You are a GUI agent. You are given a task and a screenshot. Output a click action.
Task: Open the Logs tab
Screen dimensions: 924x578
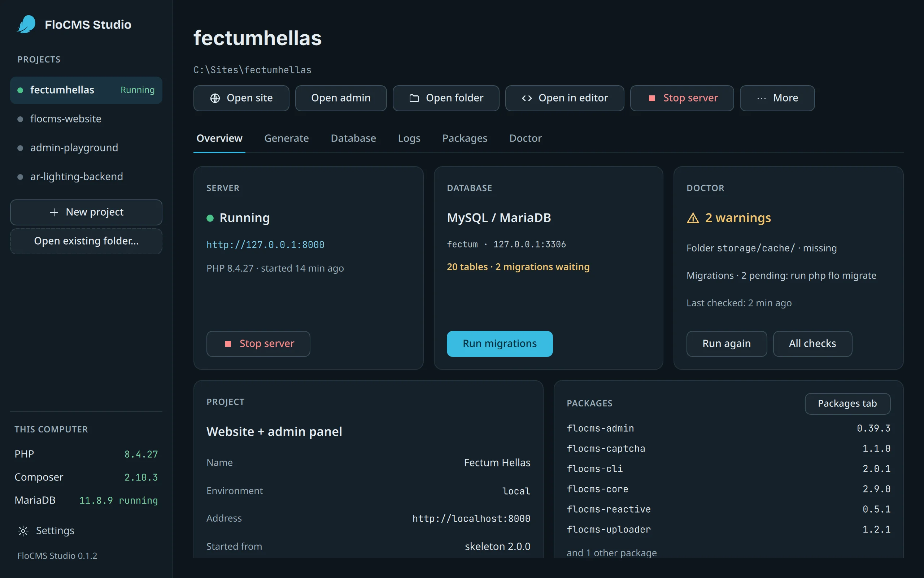tap(409, 138)
